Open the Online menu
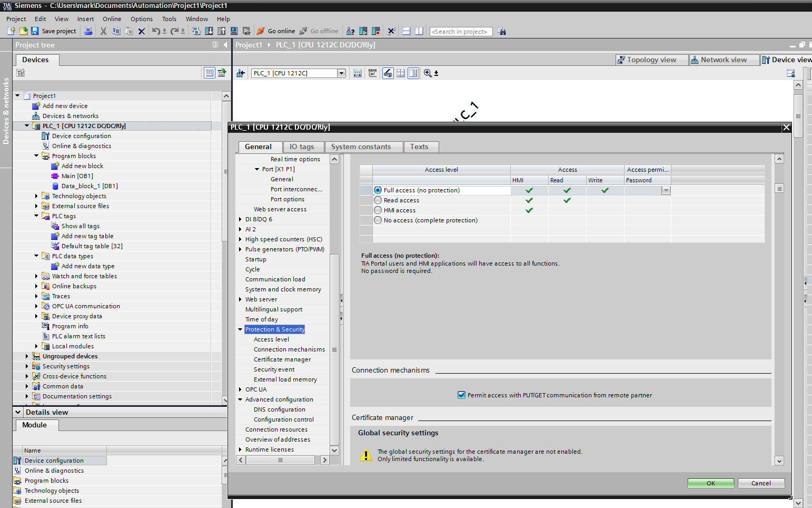Viewport: 812px width, 508px height. (112, 19)
